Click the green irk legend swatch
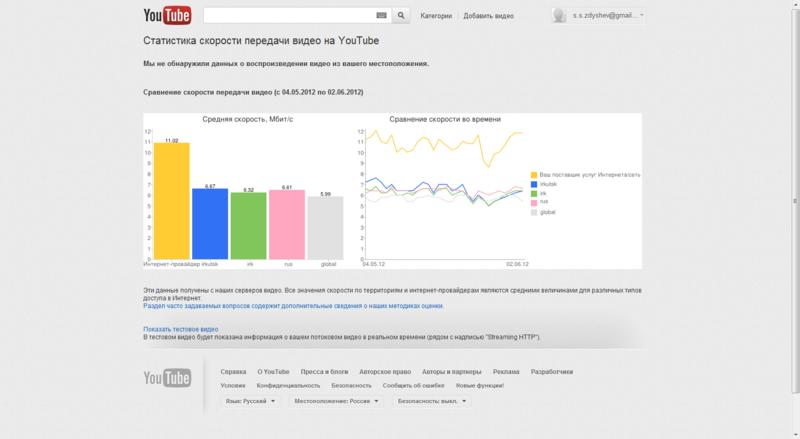 [534, 193]
